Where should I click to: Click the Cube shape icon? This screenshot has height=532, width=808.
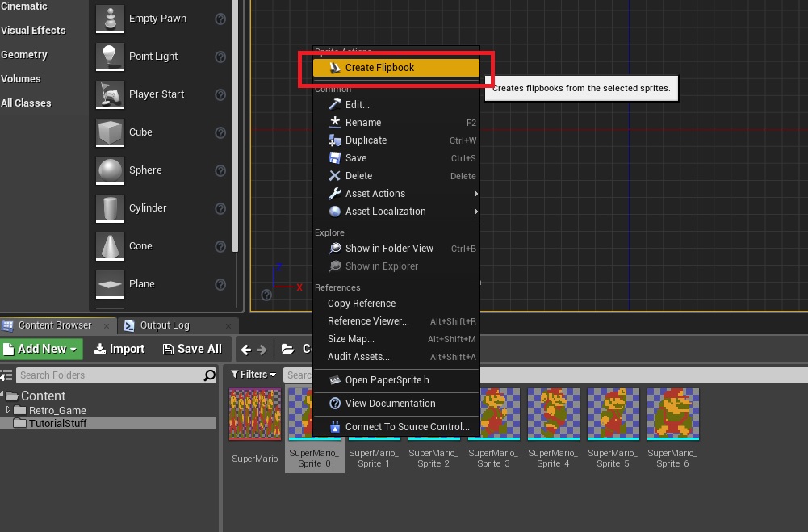[x=109, y=132]
